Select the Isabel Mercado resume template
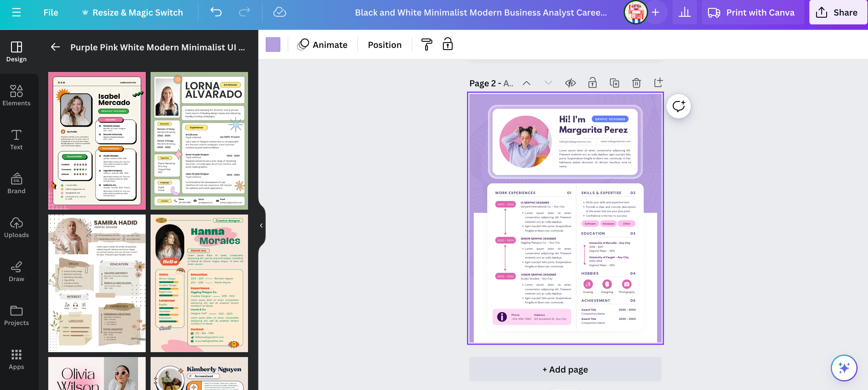 point(97,140)
